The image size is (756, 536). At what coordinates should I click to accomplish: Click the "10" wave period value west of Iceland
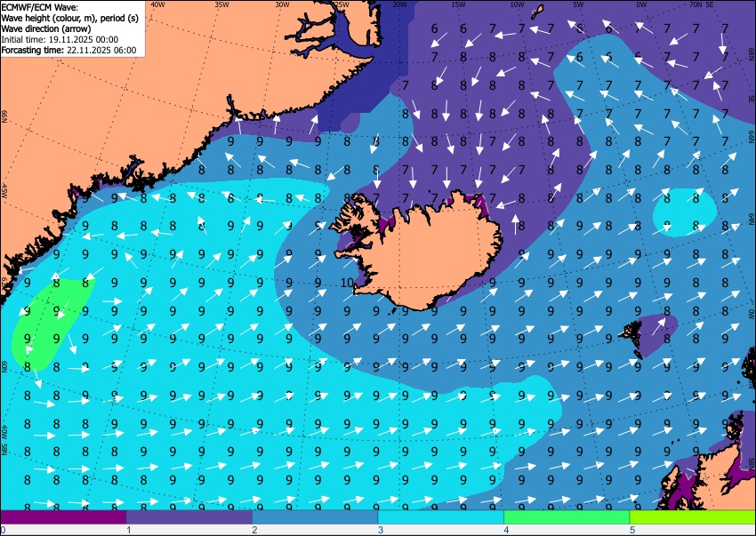pyautogui.click(x=347, y=283)
